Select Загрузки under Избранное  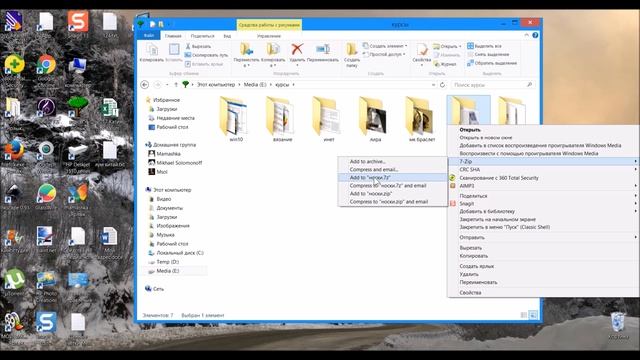[x=167, y=109]
